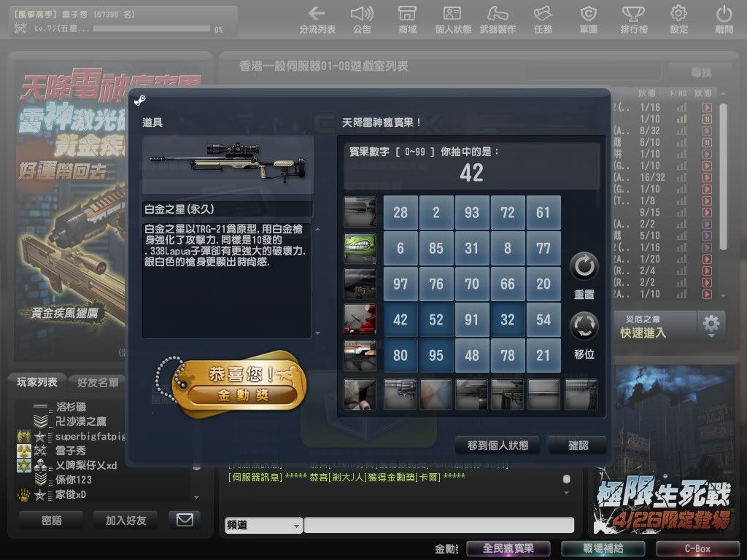
Task: Select bingo number 93 tile
Action: pos(472,212)
